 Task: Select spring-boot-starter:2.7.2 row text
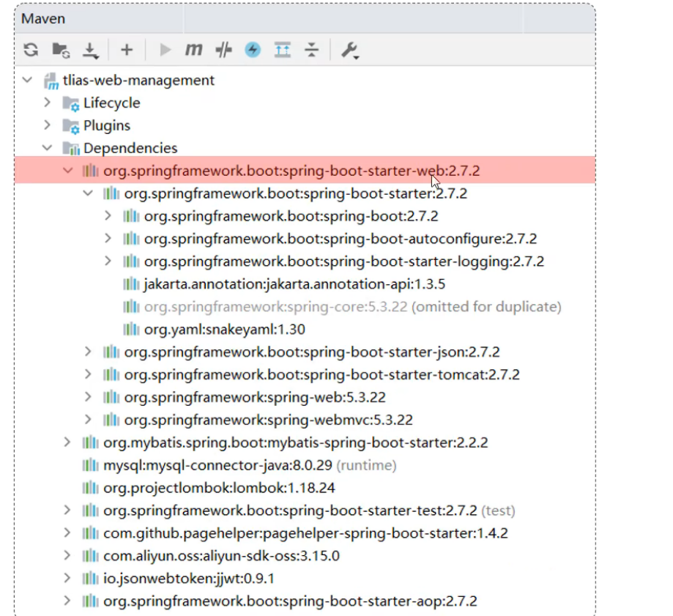[296, 193]
